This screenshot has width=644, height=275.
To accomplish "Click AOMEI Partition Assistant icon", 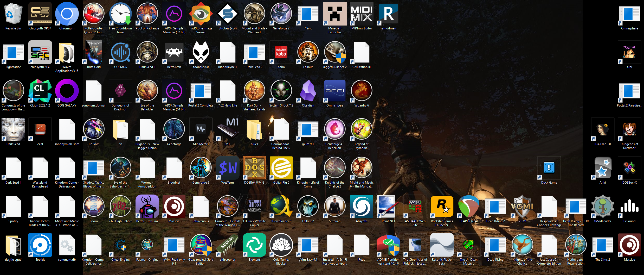I will point(388,245).
